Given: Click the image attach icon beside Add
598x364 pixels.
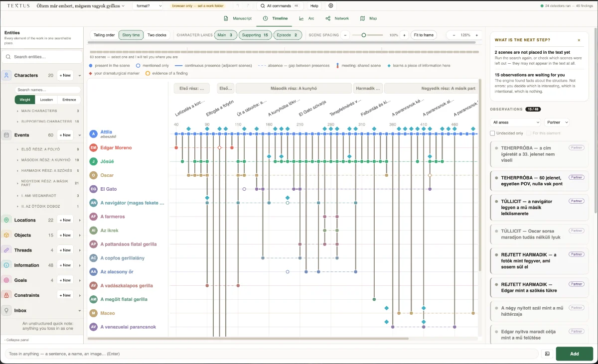Looking at the screenshot, I should pyautogui.click(x=547, y=354).
